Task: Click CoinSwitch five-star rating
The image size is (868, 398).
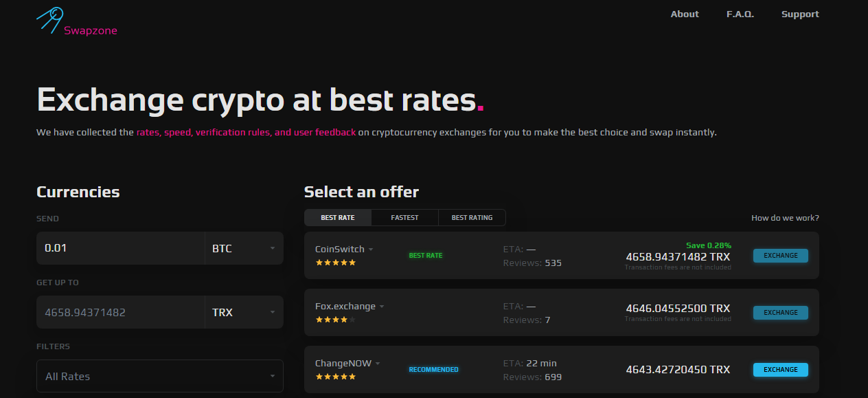Action: (335, 263)
